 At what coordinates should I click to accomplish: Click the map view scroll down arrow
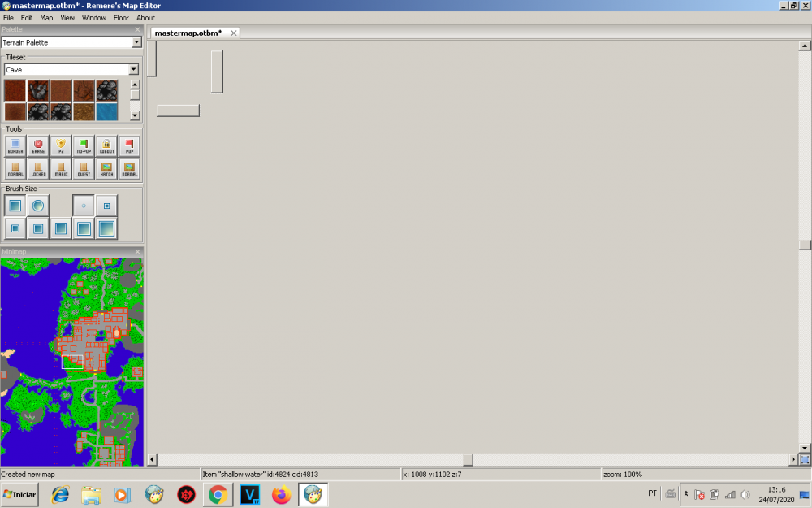click(804, 449)
